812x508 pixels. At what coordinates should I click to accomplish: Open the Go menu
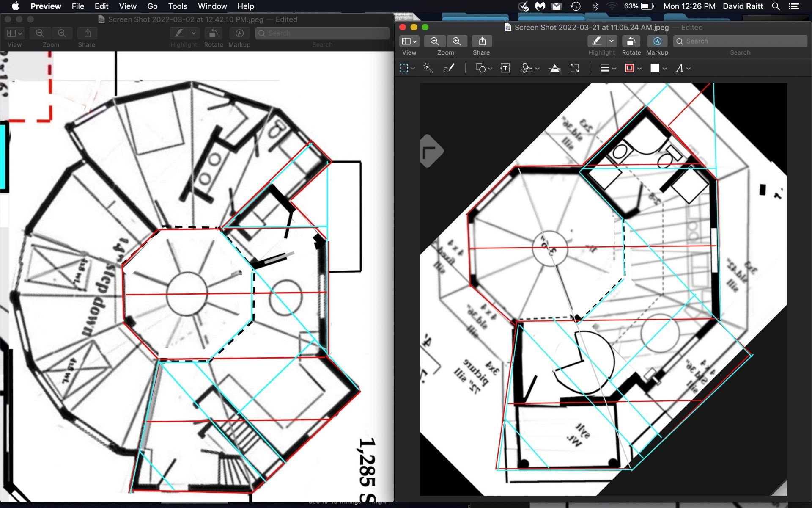pyautogui.click(x=152, y=6)
